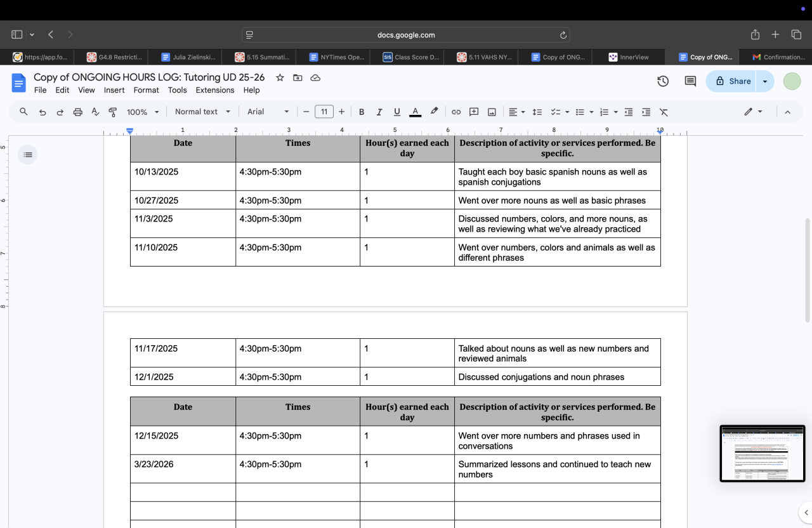812x528 pixels.
Task: Share the page from Safari toolbar
Action: [755, 34]
